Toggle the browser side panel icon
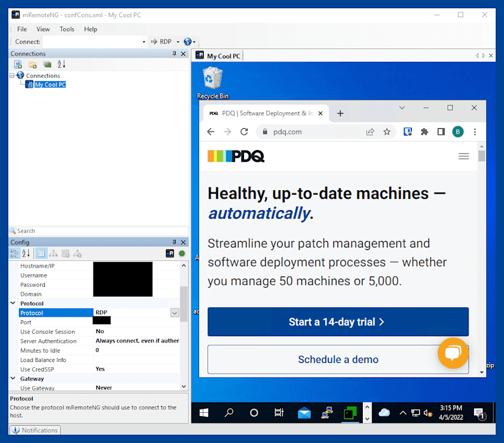The width and height of the screenshot is (504, 443). pyautogui.click(x=441, y=132)
